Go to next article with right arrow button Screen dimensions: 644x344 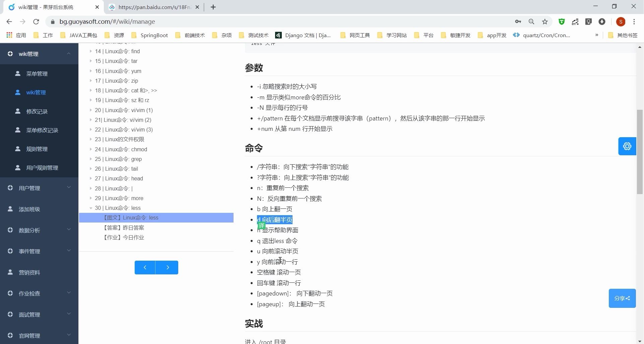pyautogui.click(x=167, y=267)
